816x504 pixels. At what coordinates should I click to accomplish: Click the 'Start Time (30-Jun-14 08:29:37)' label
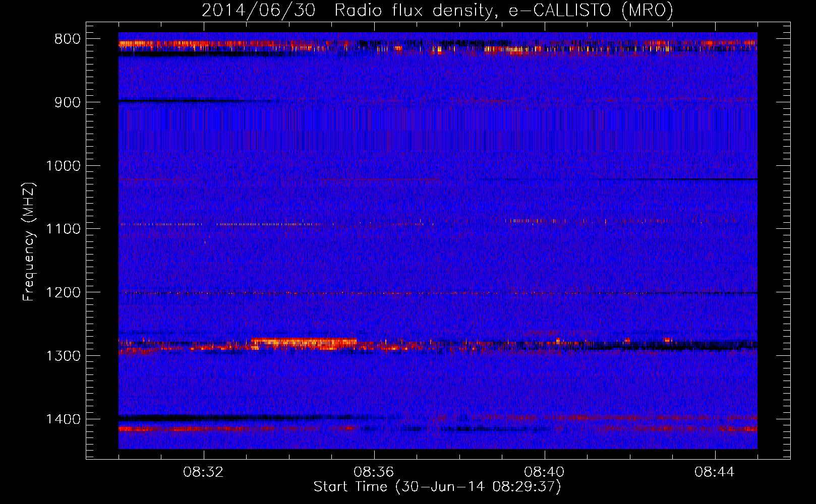pyautogui.click(x=437, y=487)
